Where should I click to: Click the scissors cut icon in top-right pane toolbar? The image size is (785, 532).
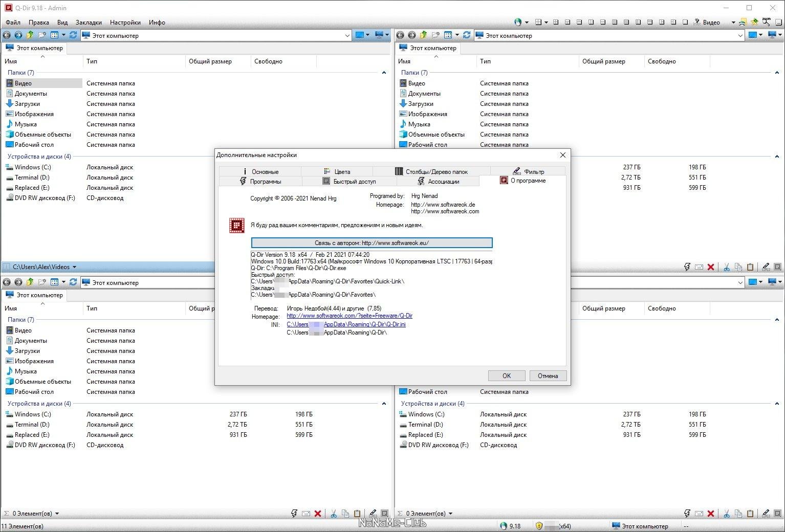point(727,267)
